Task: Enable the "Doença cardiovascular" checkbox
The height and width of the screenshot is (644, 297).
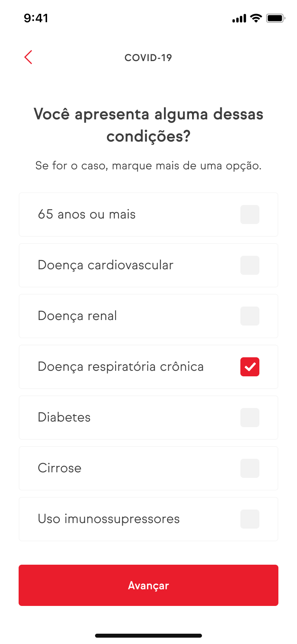Action: click(250, 265)
